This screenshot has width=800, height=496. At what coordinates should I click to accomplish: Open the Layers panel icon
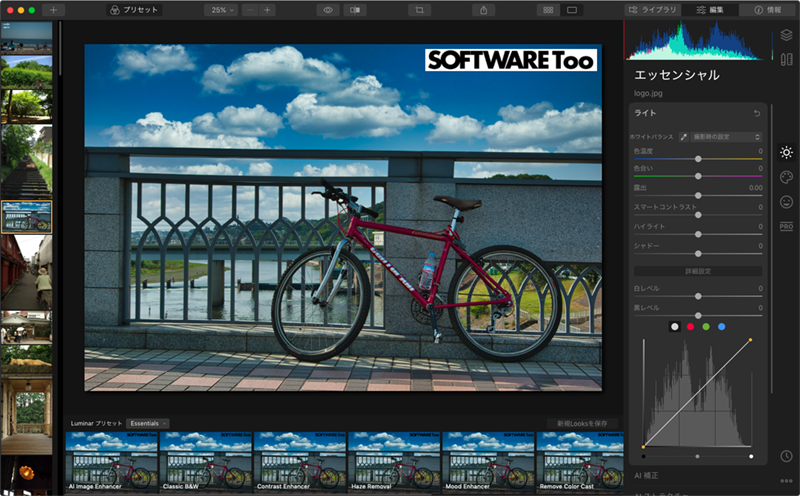point(786,35)
